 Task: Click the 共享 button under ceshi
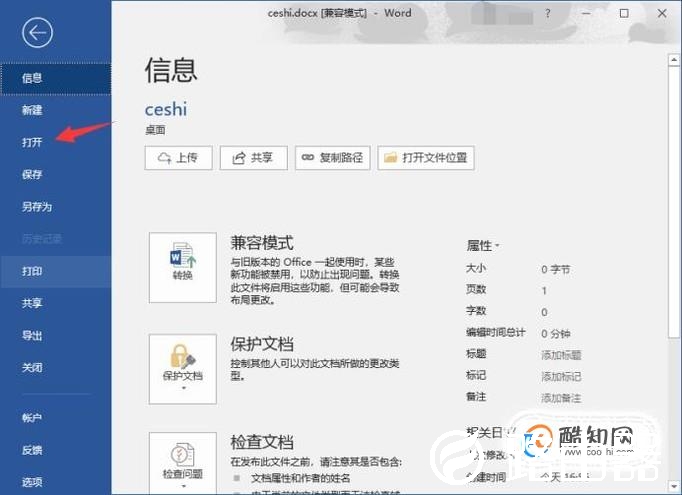pos(254,157)
